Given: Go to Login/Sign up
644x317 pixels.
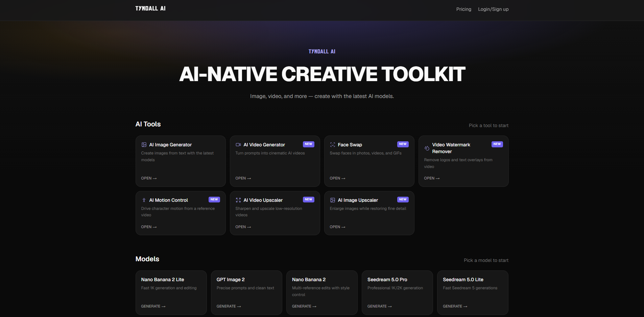Looking at the screenshot, I should click(493, 9).
